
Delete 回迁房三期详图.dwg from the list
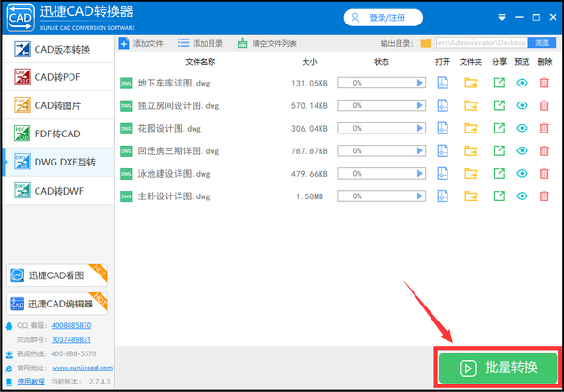(x=544, y=151)
